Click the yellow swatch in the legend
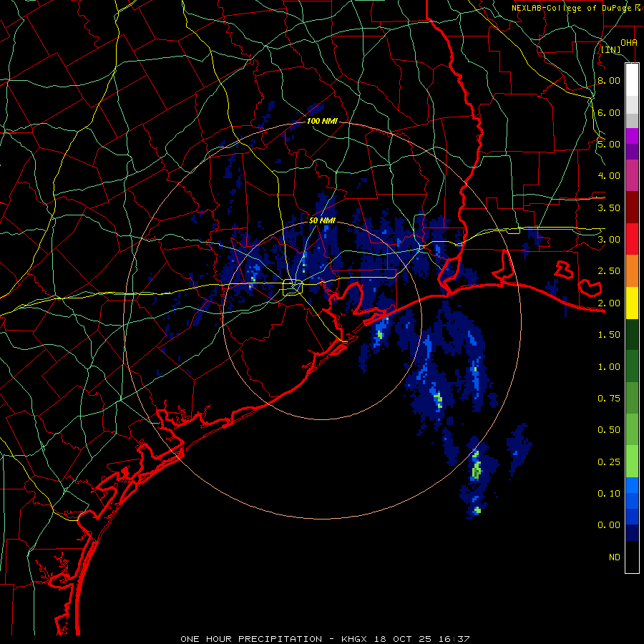The height and width of the screenshot is (644, 644). click(632, 303)
